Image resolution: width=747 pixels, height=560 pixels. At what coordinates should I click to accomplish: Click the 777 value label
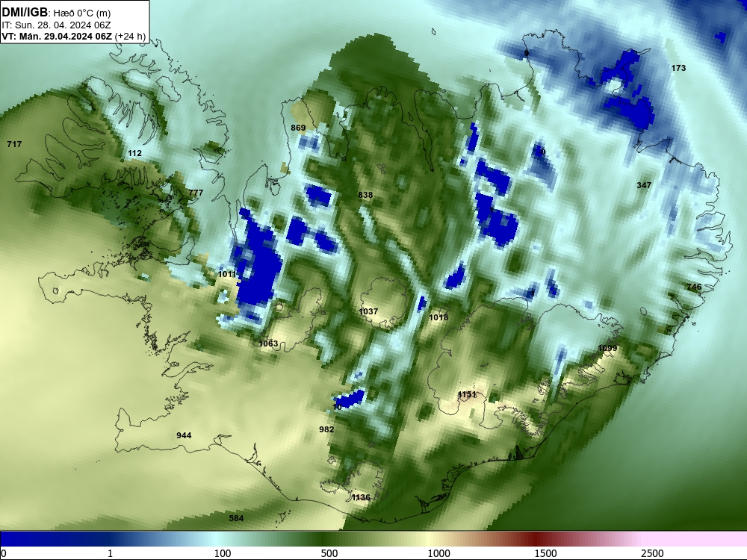pos(196,193)
